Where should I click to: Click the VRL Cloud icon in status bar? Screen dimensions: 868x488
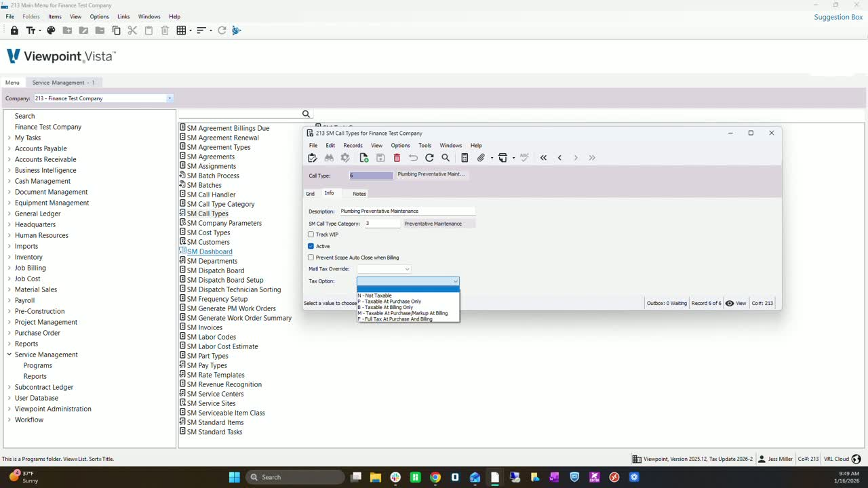point(856,459)
